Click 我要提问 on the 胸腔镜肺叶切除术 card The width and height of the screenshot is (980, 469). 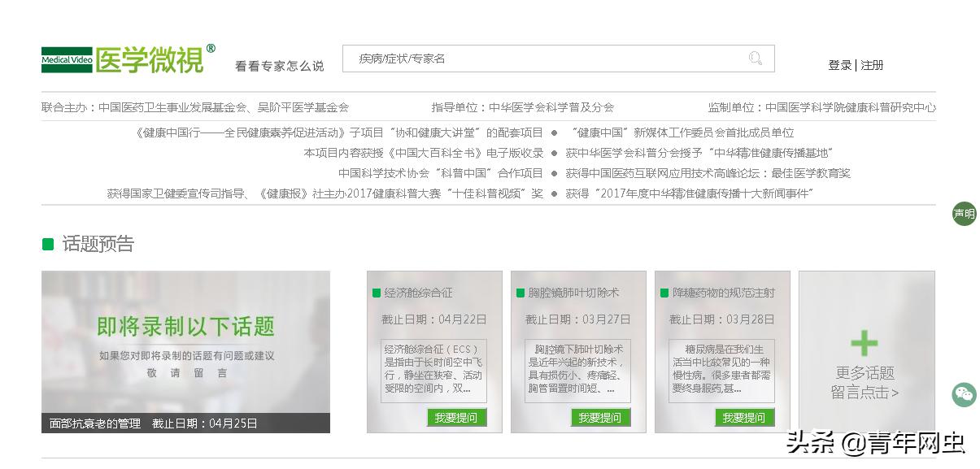coord(599,417)
